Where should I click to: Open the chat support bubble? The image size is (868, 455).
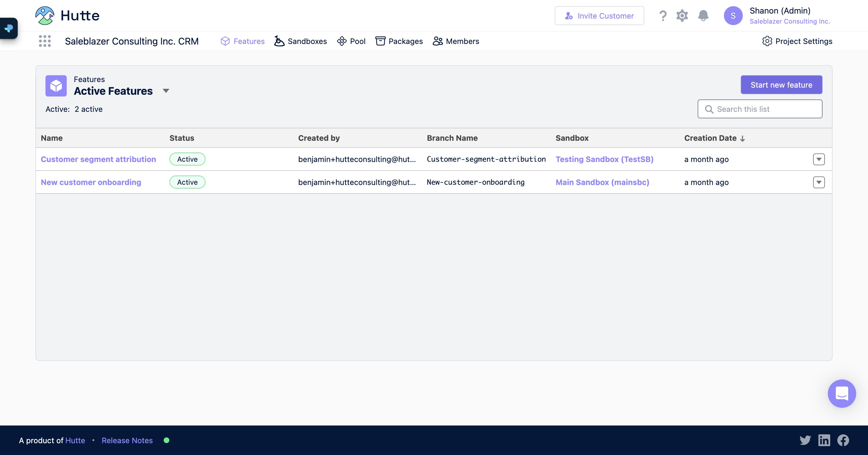[x=841, y=393]
